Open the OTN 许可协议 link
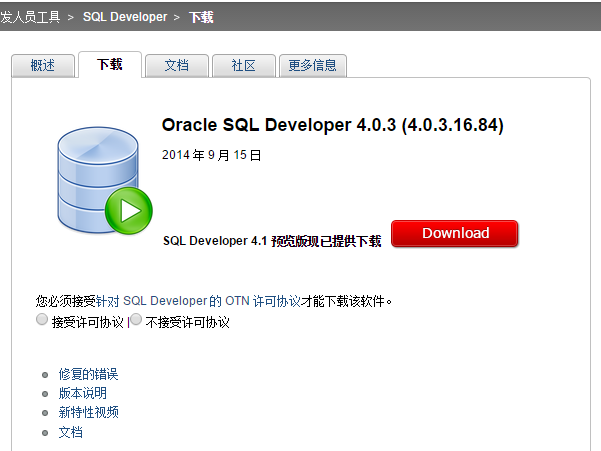Viewport: 601px width, 451px height. click(198, 301)
